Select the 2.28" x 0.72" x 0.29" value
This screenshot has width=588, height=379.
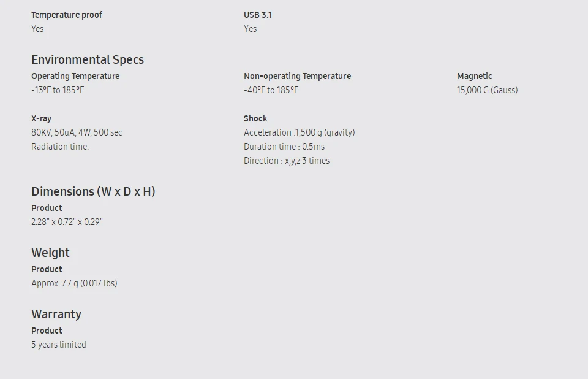[x=67, y=222]
